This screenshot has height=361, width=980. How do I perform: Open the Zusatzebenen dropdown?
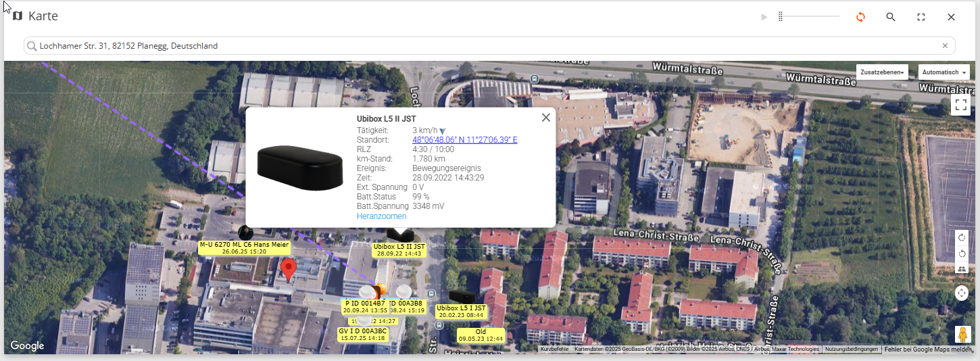point(882,72)
